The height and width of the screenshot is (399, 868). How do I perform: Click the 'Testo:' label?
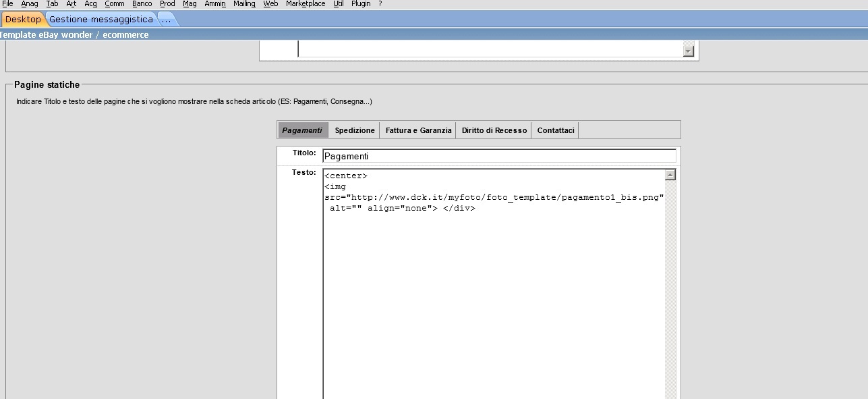coord(304,173)
